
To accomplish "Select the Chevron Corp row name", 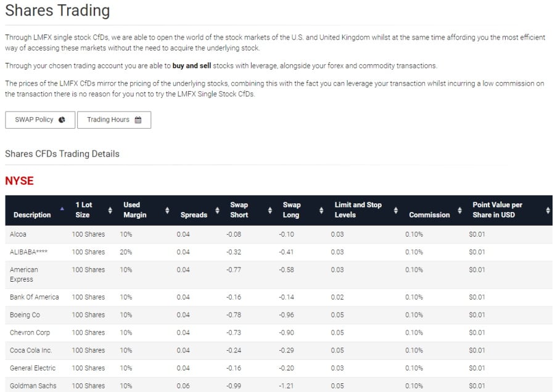I will (30, 333).
